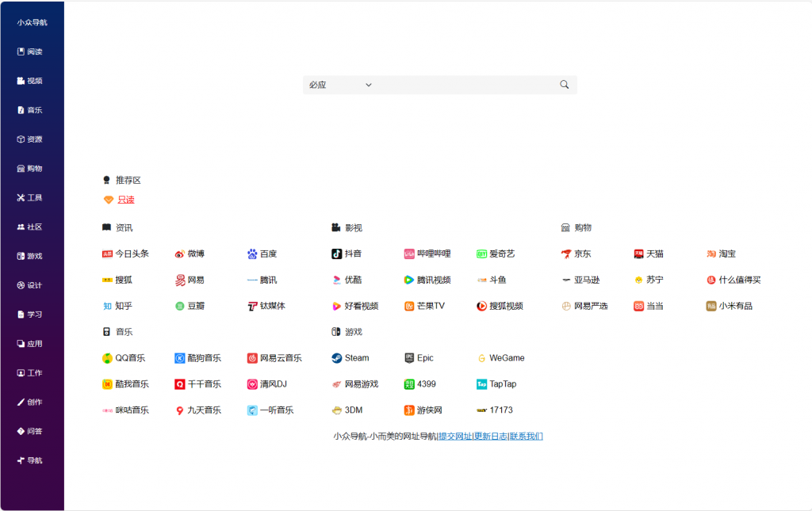Click the 天猫 red icon
812x511 pixels.
tap(638, 254)
